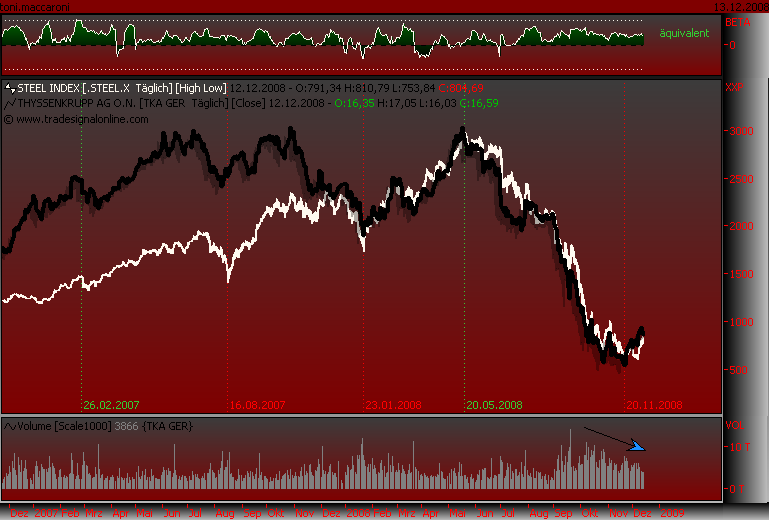Click the 20.11.2008 date marker
Image resolution: width=769 pixels, height=520 pixels.
pyautogui.click(x=654, y=405)
